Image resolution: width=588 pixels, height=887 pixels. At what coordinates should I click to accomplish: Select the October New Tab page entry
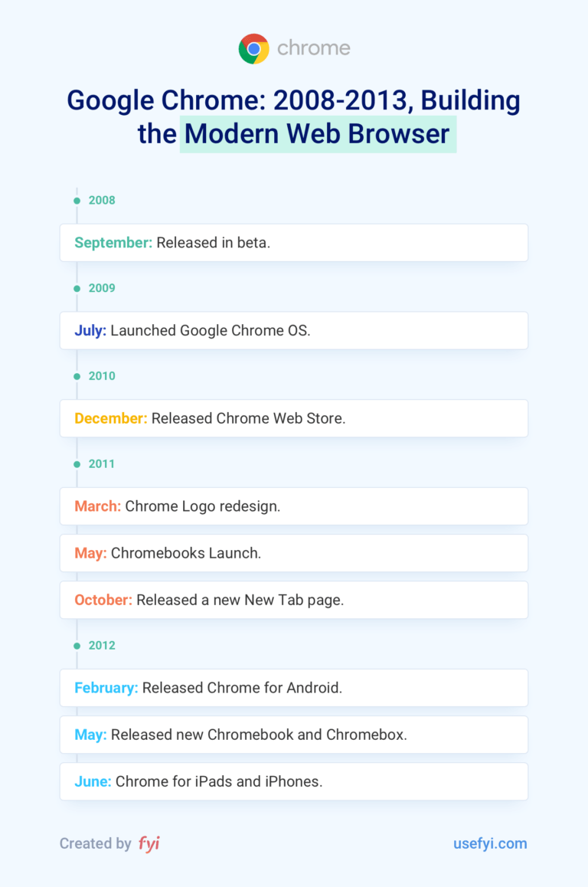point(294,600)
